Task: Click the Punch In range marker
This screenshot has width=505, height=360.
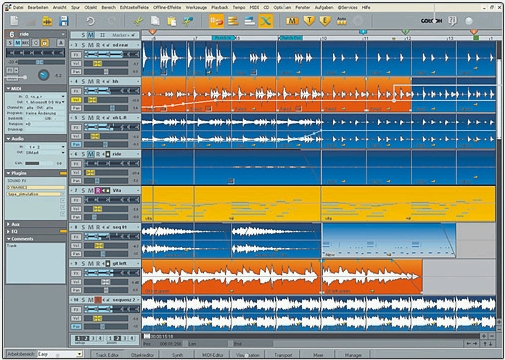Action: coord(223,38)
